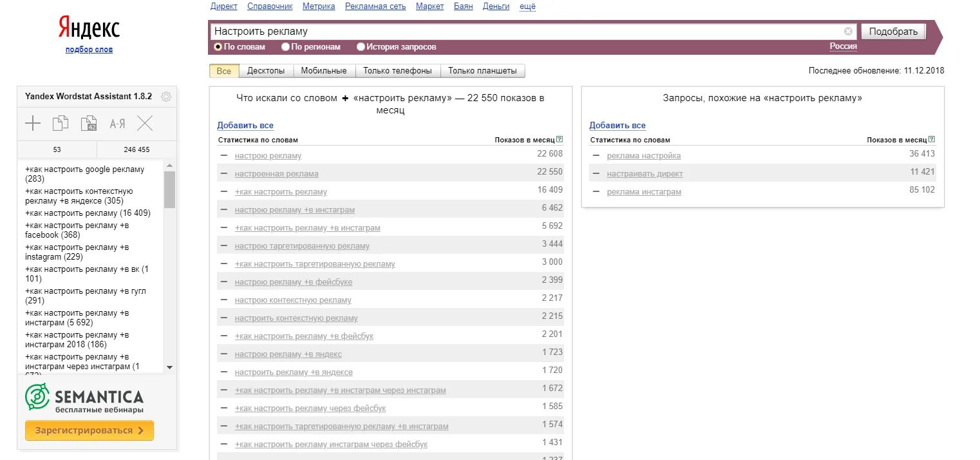Open 'Деньги' in the top menu
Viewport: 980px width, 460px height.
[496, 6]
